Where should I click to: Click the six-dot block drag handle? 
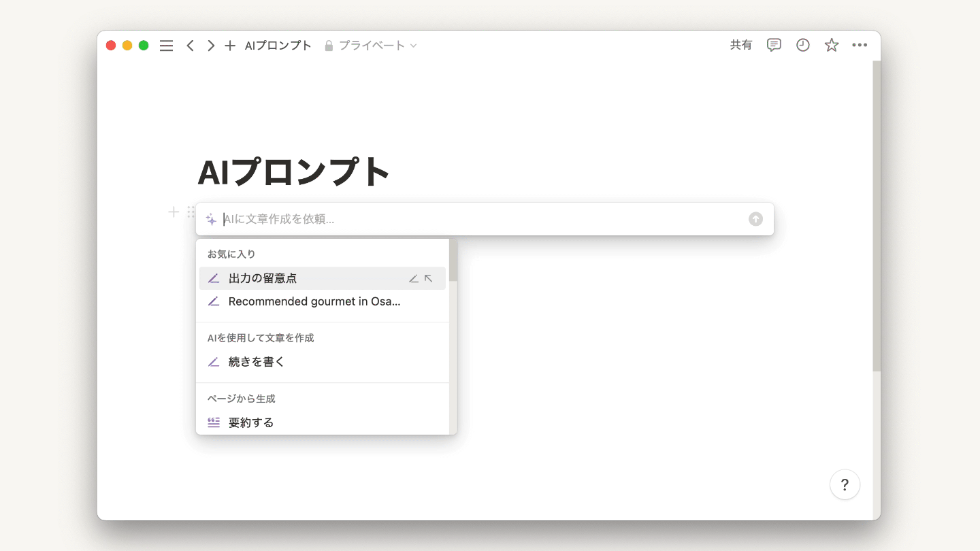click(x=191, y=212)
